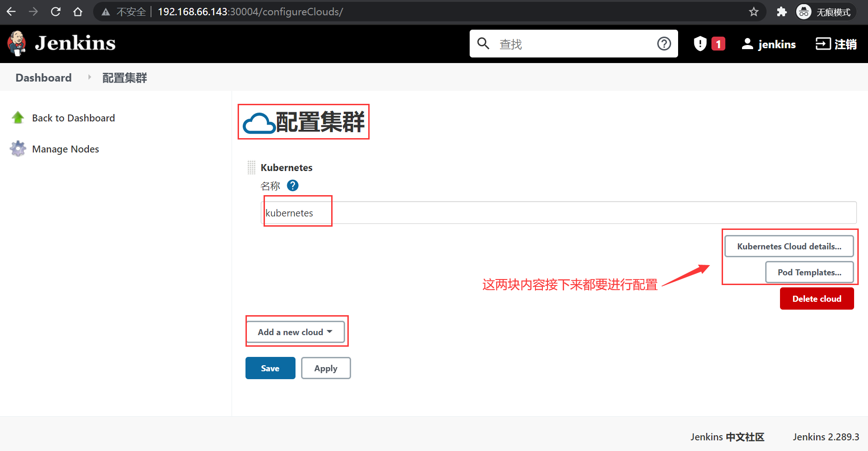
Task: Click the Kubernetes section heading text
Action: coord(286,167)
